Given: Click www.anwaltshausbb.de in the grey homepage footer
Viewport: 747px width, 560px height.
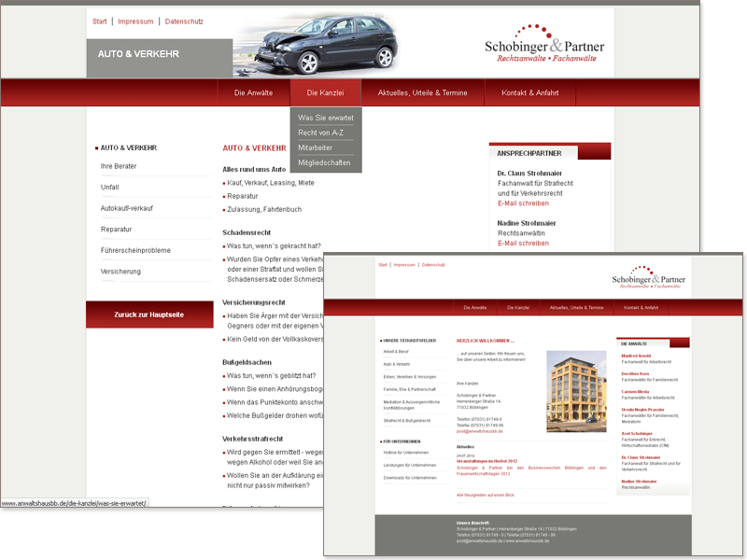Looking at the screenshot, I should coord(528,541).
